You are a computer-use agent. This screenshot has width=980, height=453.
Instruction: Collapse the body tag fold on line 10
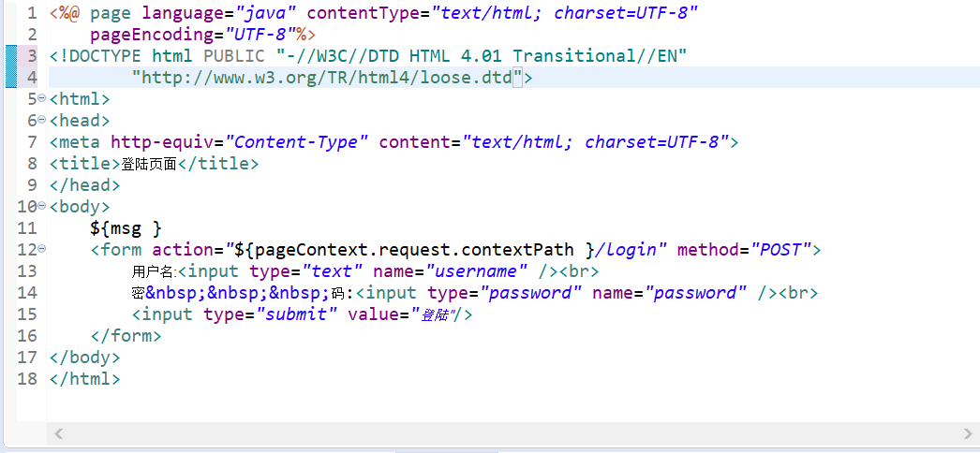click(42, 205)
